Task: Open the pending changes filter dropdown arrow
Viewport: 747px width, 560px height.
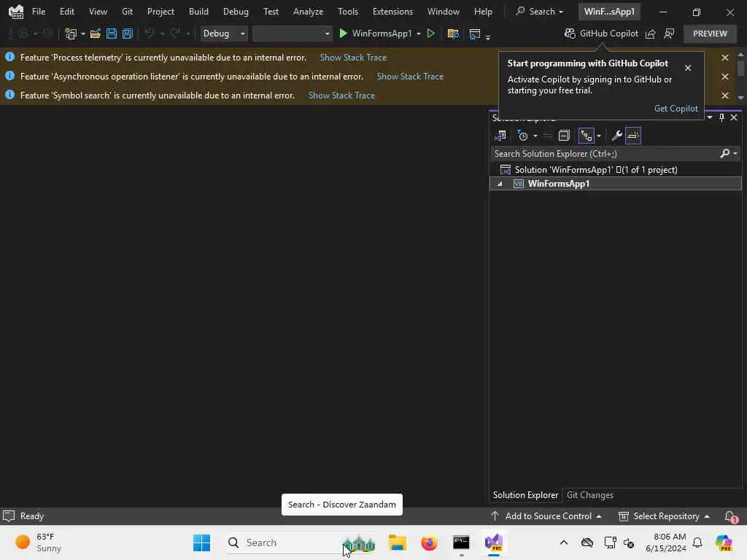Action: 535,136
